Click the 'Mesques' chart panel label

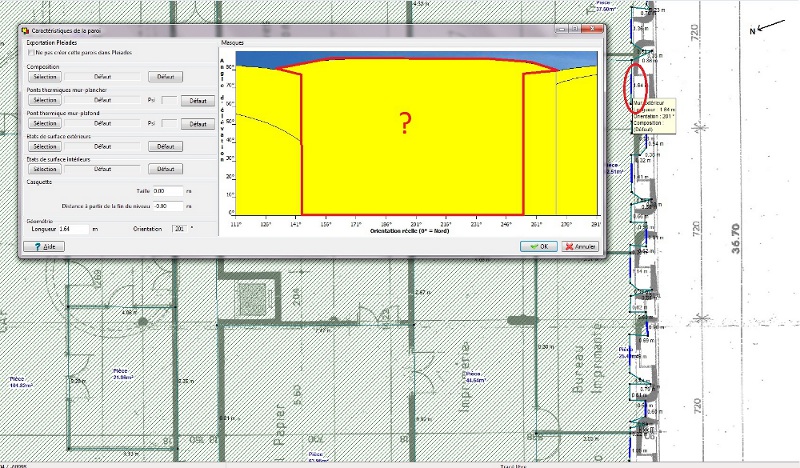click(x=233, y=43)
